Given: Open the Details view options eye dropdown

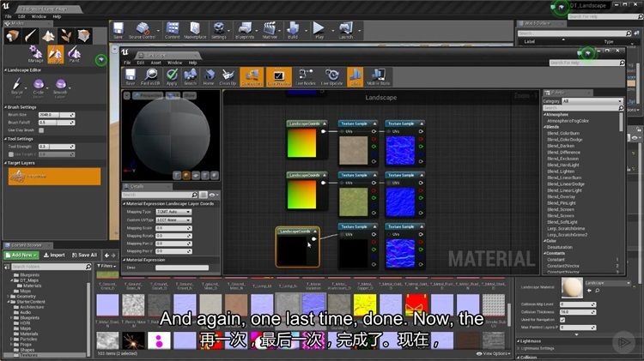Looking at the screenshot, I should tap(214, 195).
